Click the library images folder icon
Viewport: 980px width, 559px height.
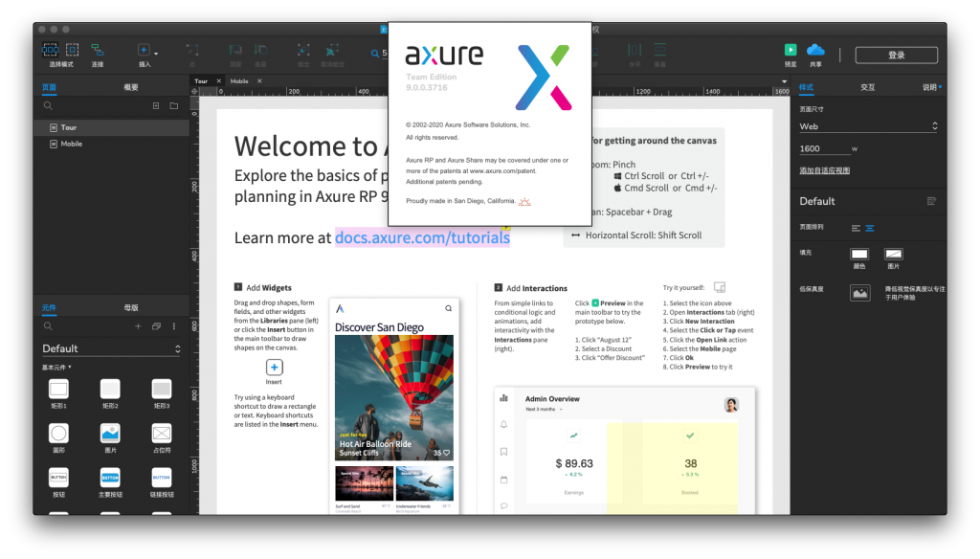coord(156,326)
